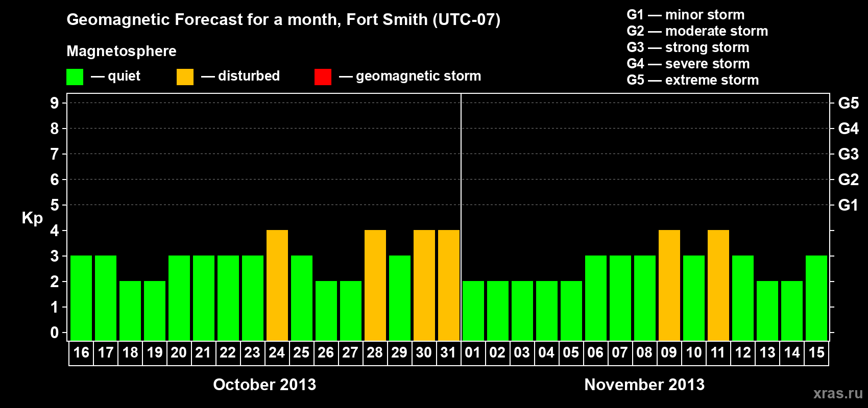Select the orange bar for October 30
The width and height of the screenshot is (868, 408).
point(424,285)
